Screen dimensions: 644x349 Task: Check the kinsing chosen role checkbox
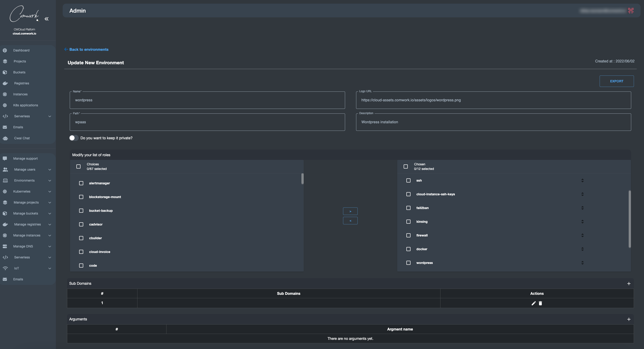[x=408, y=222]
